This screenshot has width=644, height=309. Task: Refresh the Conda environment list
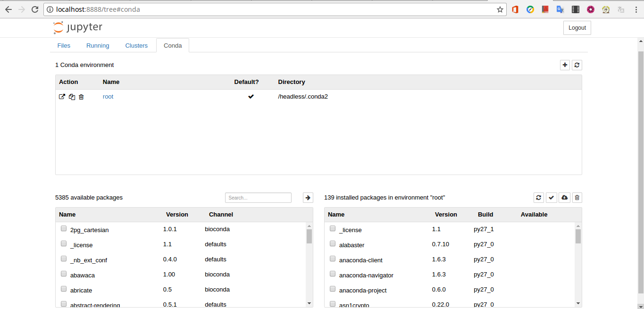(577, 65)
